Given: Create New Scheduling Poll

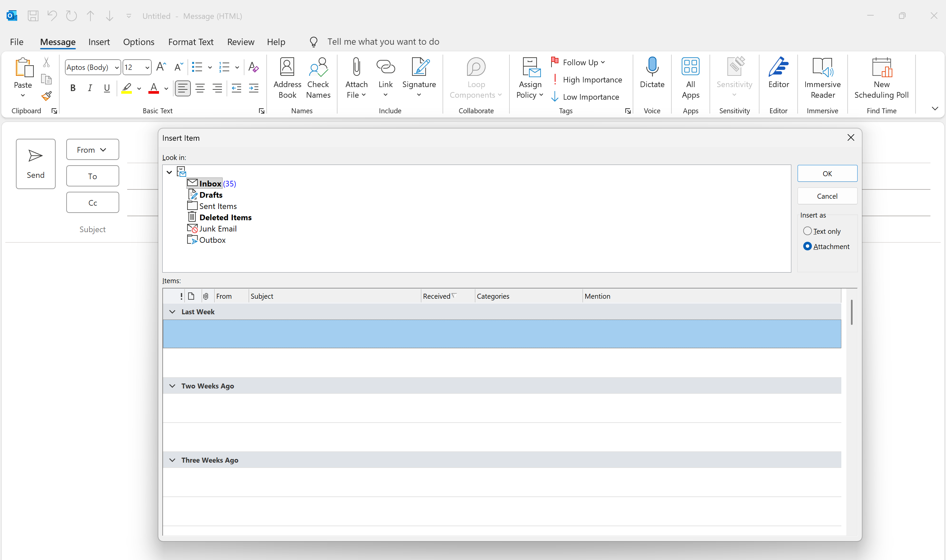Looking at the screenshot, I should [881, 78].
